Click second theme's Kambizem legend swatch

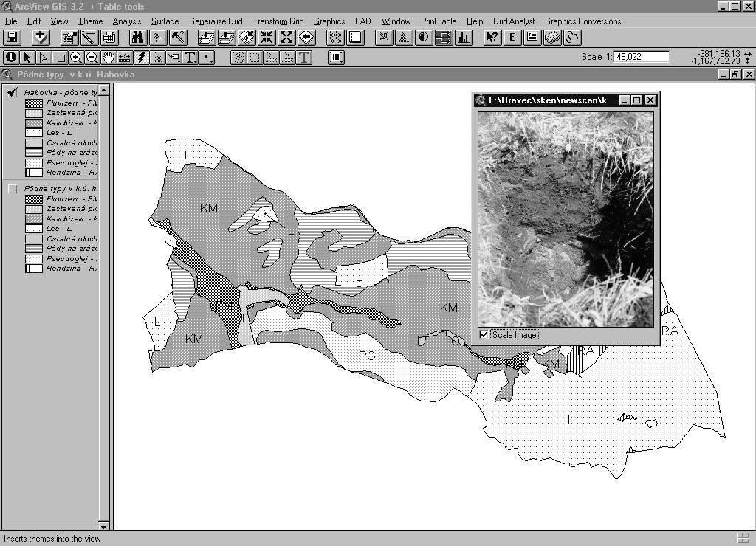34,219
